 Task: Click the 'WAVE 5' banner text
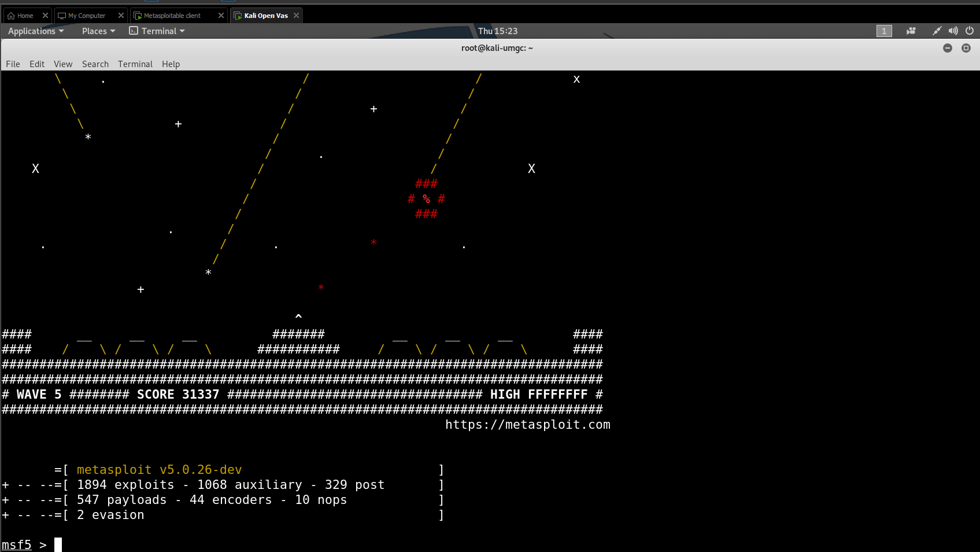39,395
